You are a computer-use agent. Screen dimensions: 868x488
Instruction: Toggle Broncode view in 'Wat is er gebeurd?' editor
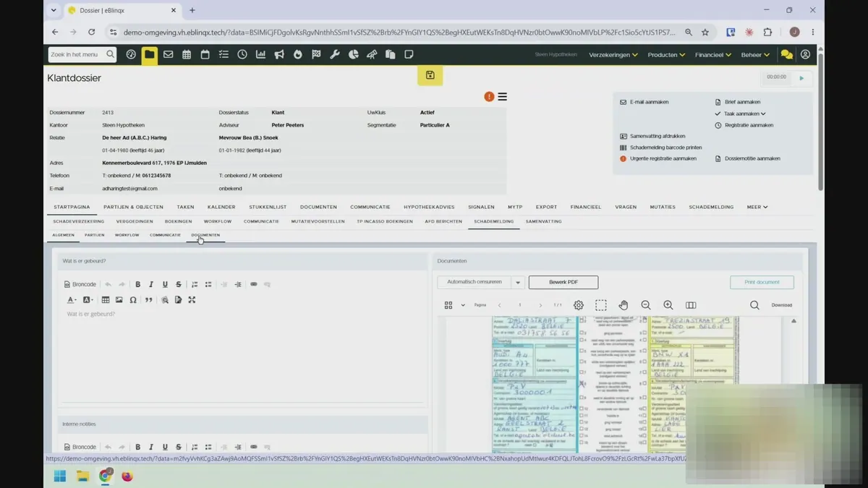click(x=80, y=284)
